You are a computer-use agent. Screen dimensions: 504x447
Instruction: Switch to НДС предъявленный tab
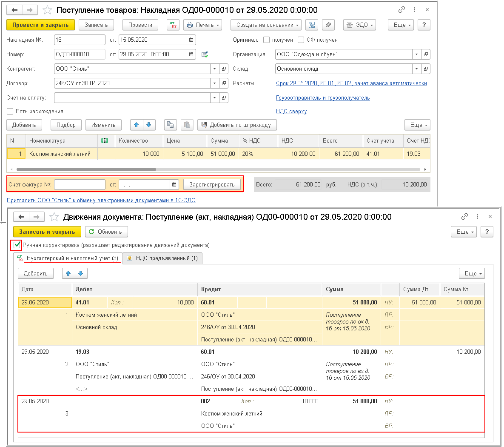(x=162, y=258)
